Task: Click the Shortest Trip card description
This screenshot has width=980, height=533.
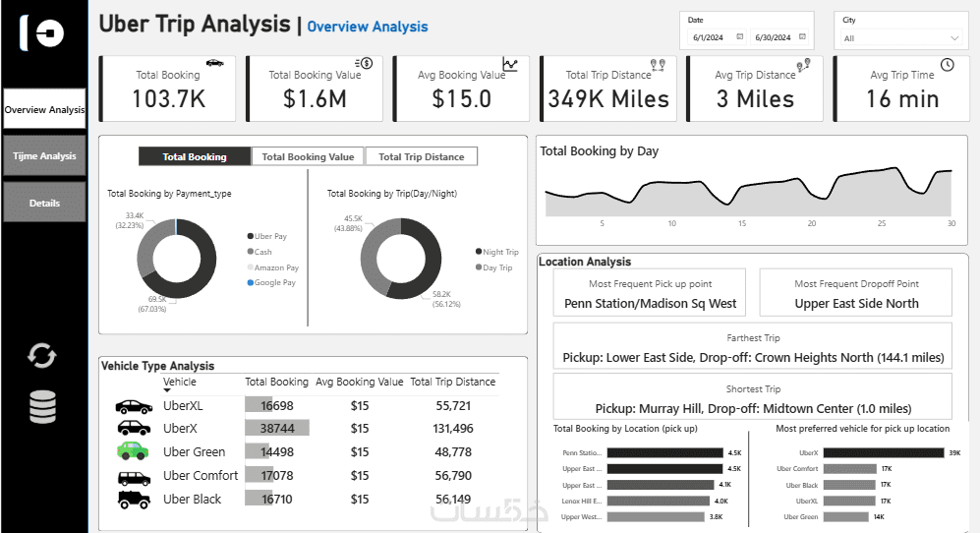Action: 753,408
